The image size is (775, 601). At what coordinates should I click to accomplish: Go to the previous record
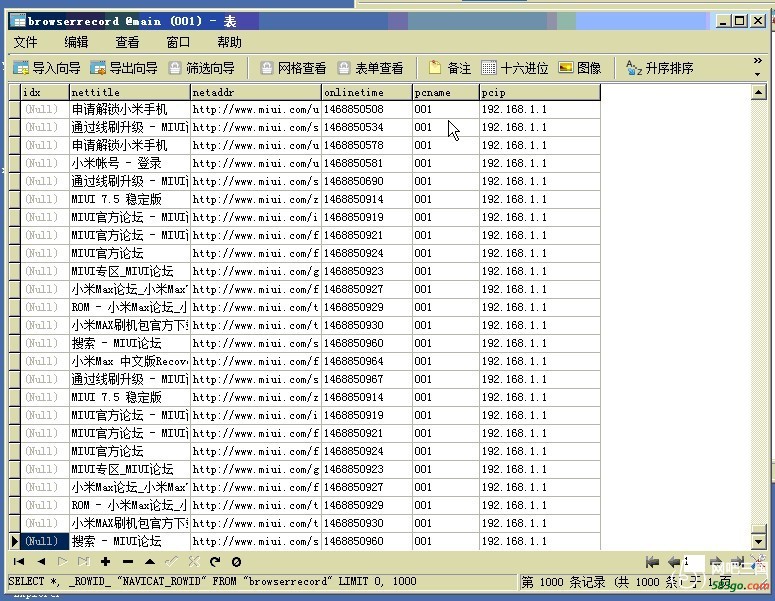click(41, 561)
